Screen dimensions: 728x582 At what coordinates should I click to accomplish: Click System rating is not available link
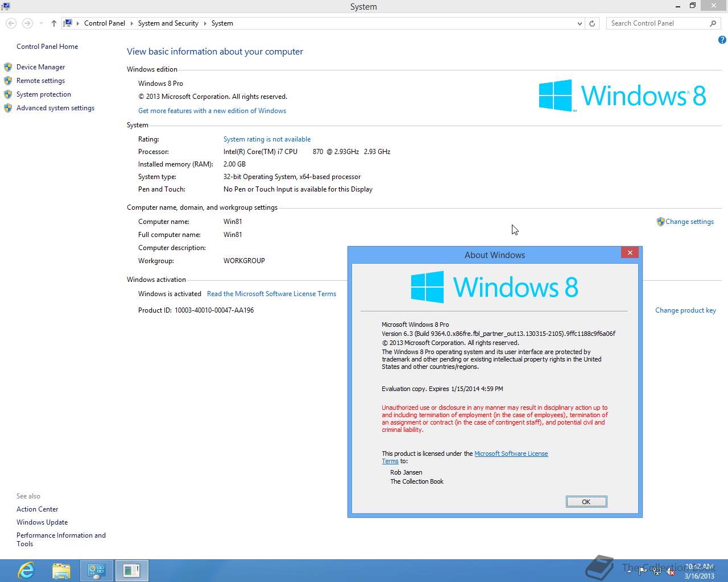(267, 139)
